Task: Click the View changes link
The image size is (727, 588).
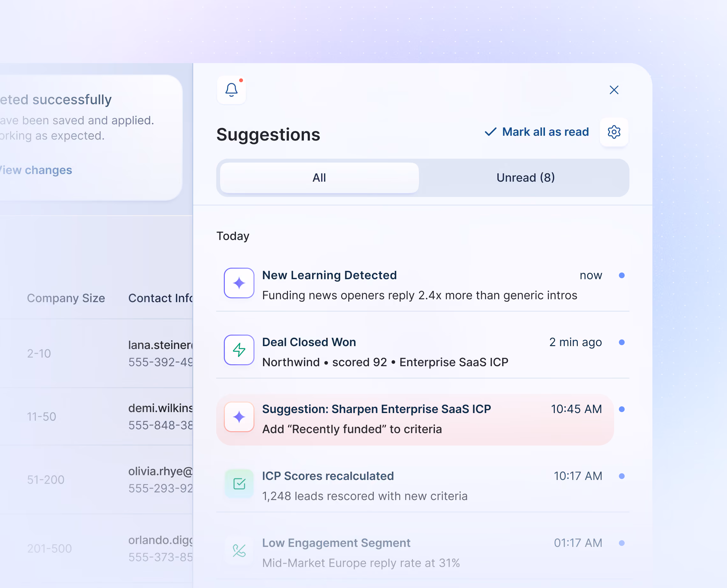Action: (x=36, y=170)
